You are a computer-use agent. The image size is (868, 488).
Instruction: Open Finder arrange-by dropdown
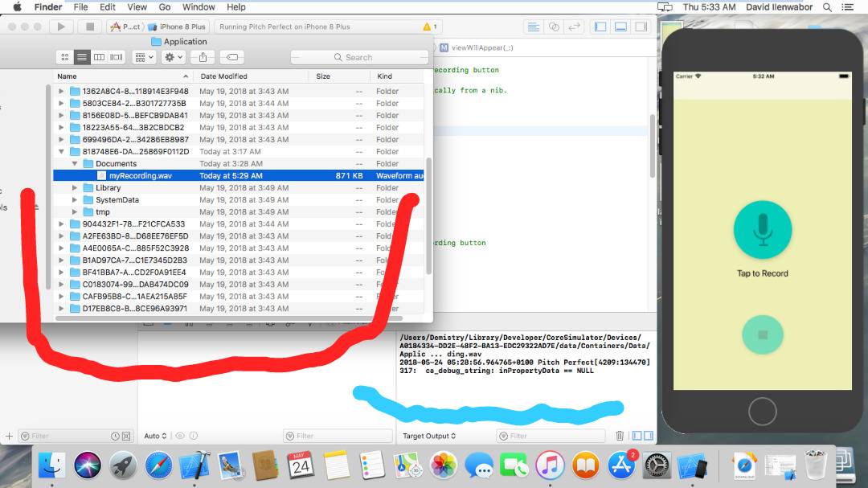(144, 57)
